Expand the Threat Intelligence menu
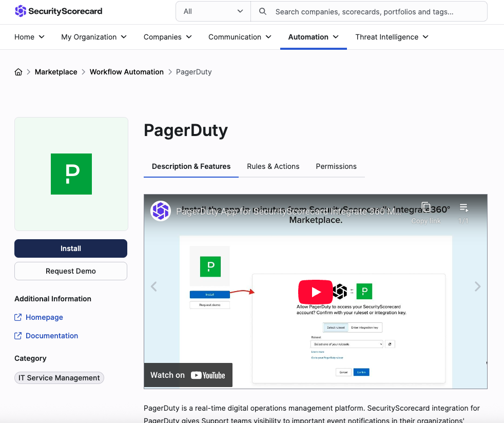 click(392, 37)
